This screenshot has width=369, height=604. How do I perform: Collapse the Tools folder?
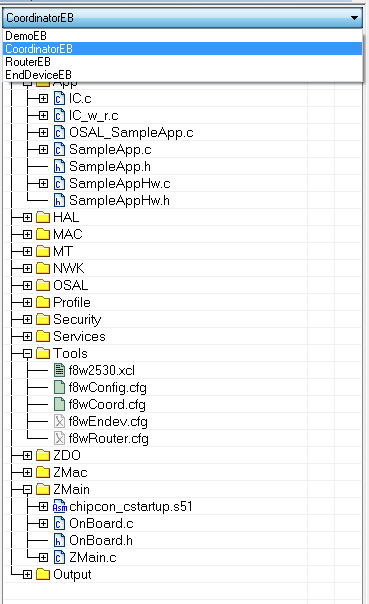27,353
